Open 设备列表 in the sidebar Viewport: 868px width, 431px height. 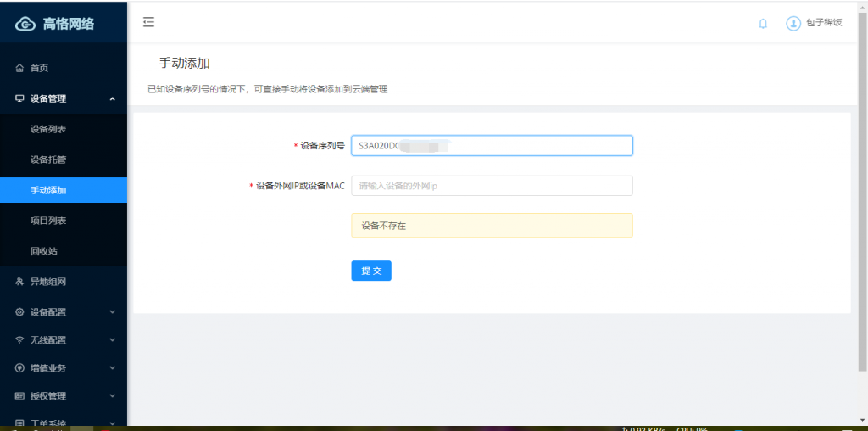pos(48,129)
